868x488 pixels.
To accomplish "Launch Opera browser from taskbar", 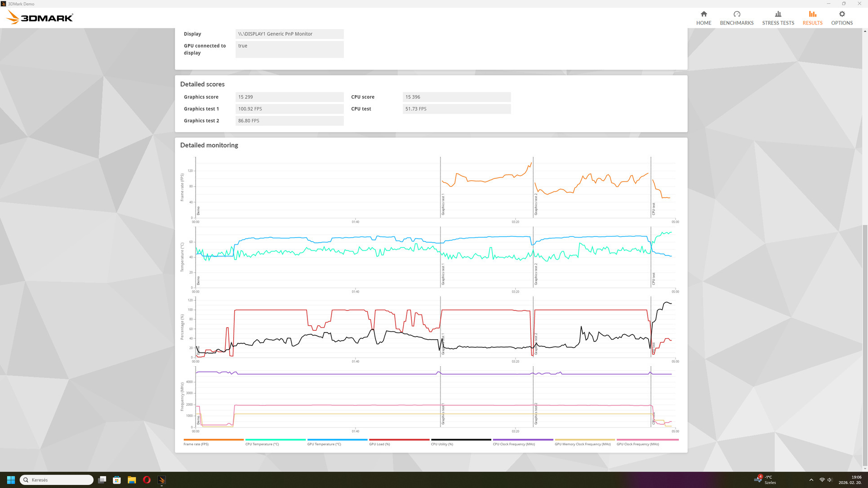I will pos(147,480).
